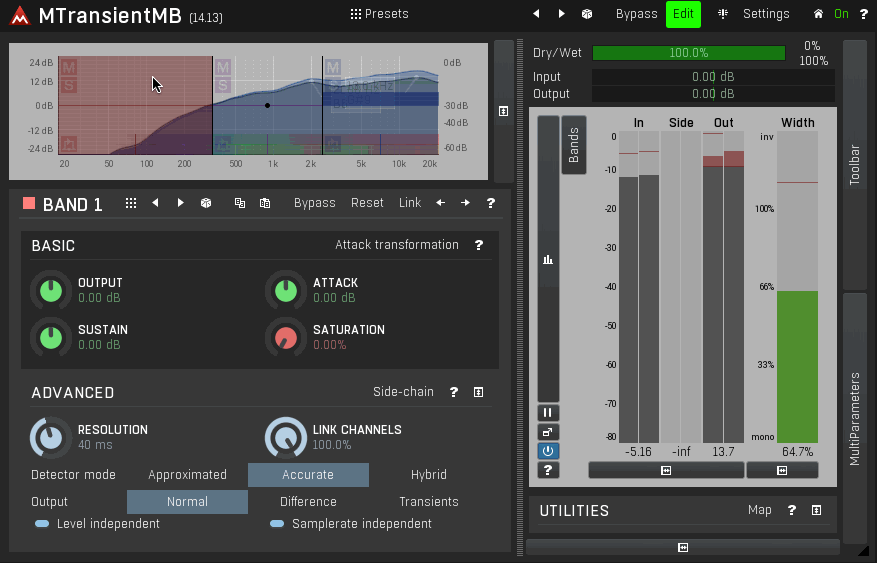877x563 pixels.
Task: Toggle Samplerate independent switch
Action: (277, 524)
